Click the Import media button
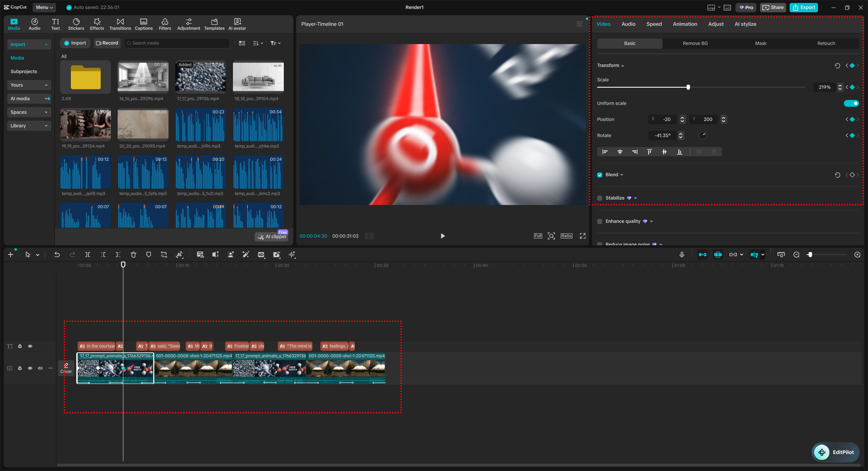This screenshot has width=868, height=471. (75, 43)
